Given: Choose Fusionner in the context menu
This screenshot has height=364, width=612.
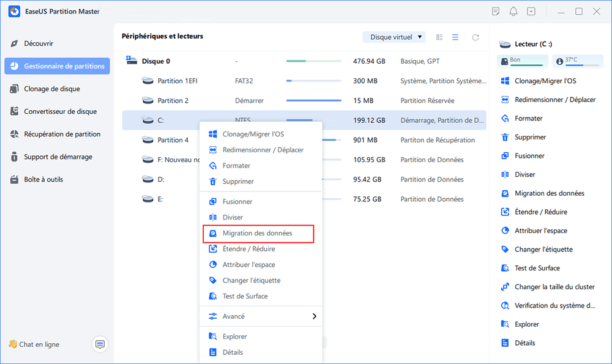Looking at the screenshot, I should [x=261, y=201].
